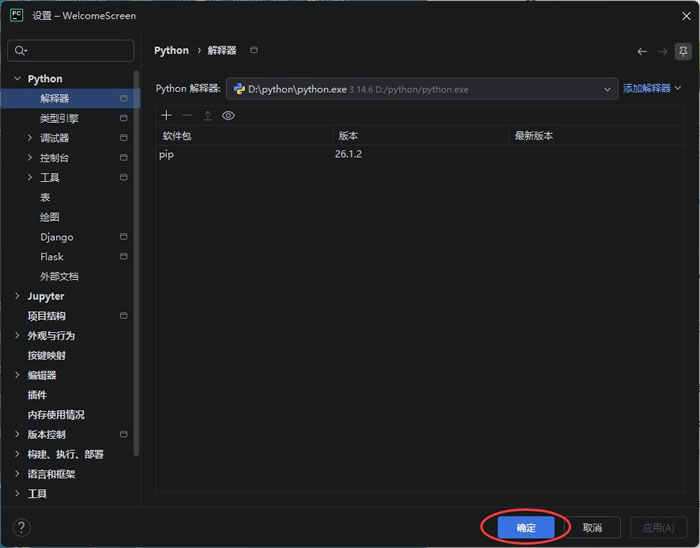The height and width of the screenshot is (548, 700).
Task: Click the marker icon on 版本控制 row
Action: (124, 434)
